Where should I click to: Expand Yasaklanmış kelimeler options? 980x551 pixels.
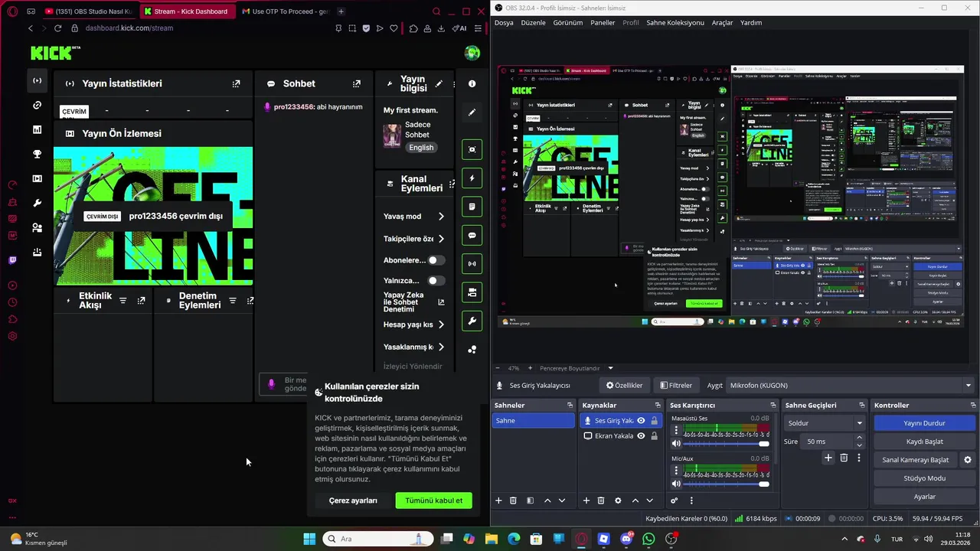point(441,347)
